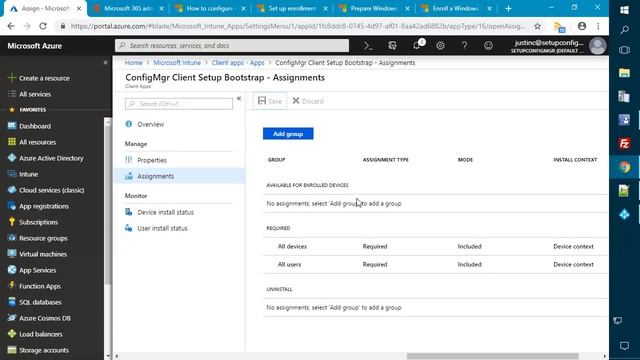Go to Microsoft Intune breadcrumb link
640x360 pixels.
pyautogui.click(x=177, y=62)
